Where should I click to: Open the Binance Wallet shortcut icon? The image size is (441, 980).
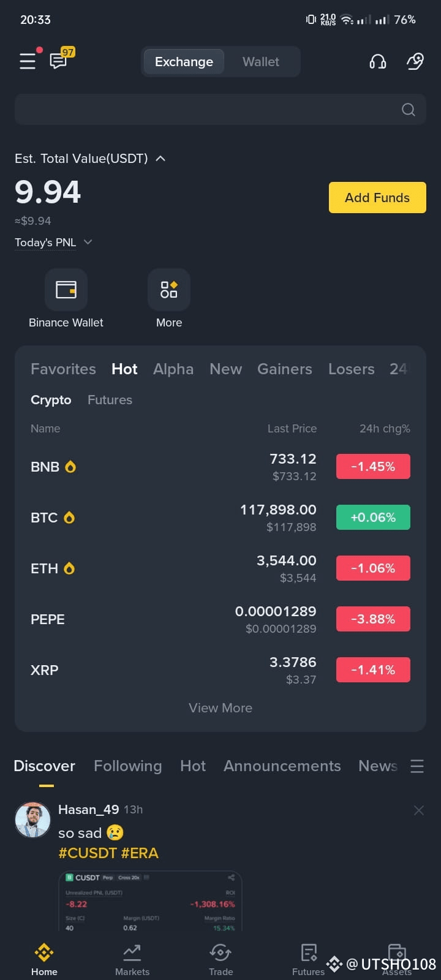tap(66, 289)
